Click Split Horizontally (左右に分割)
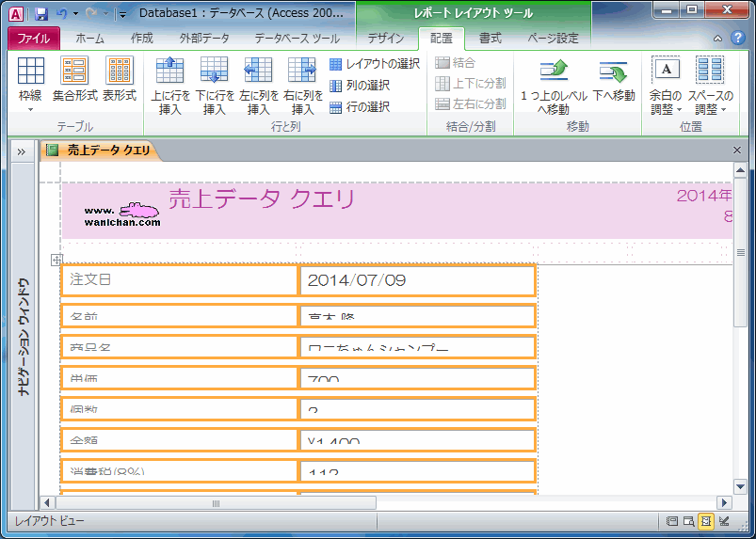Viewport: 756px width, 539px height. (x=471, y=103)
